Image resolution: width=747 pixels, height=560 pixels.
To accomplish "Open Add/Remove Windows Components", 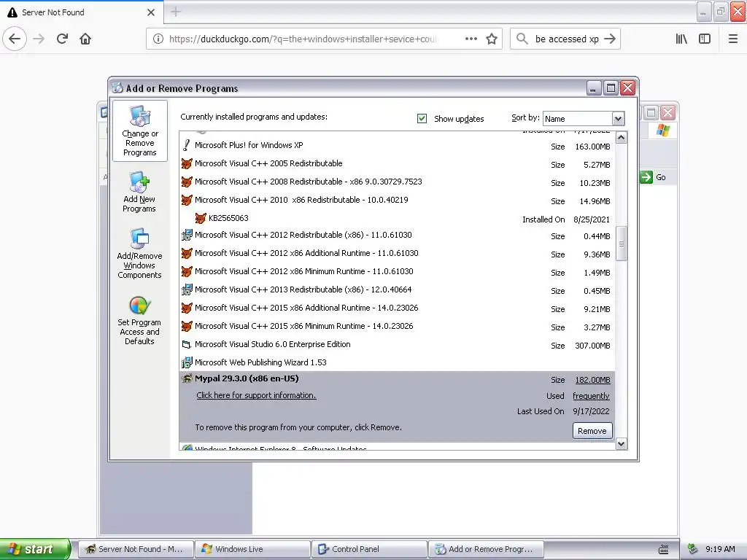I will click(x=139, y=253).
